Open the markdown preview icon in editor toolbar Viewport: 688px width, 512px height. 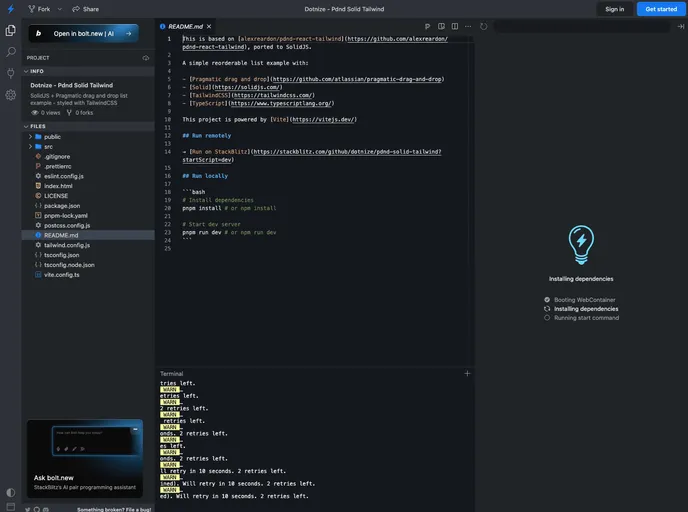441,26
